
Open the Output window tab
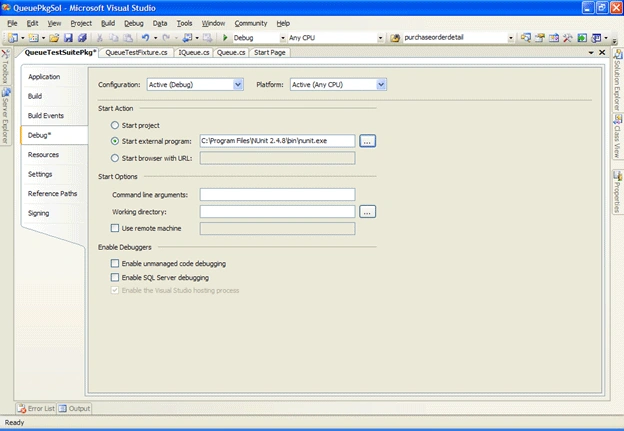point(74,408)
